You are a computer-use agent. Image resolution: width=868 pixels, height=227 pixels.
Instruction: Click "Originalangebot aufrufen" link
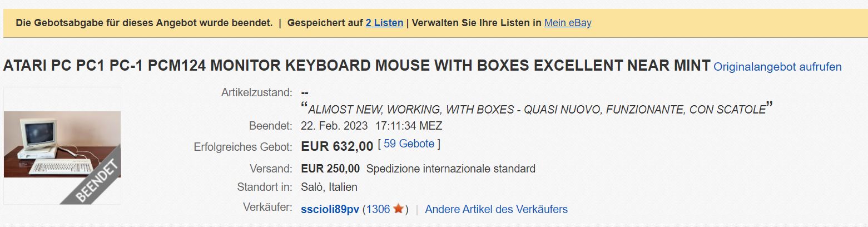(777, 67)
